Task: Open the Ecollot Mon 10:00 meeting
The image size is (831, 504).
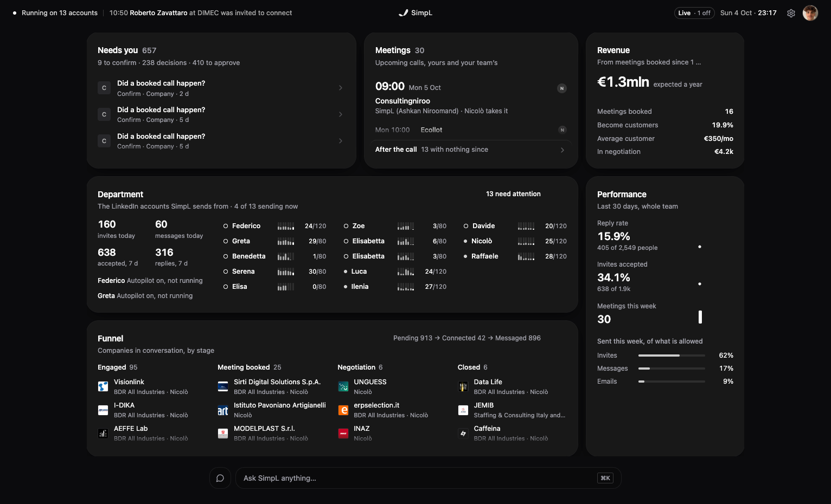Action: [471, 130]
